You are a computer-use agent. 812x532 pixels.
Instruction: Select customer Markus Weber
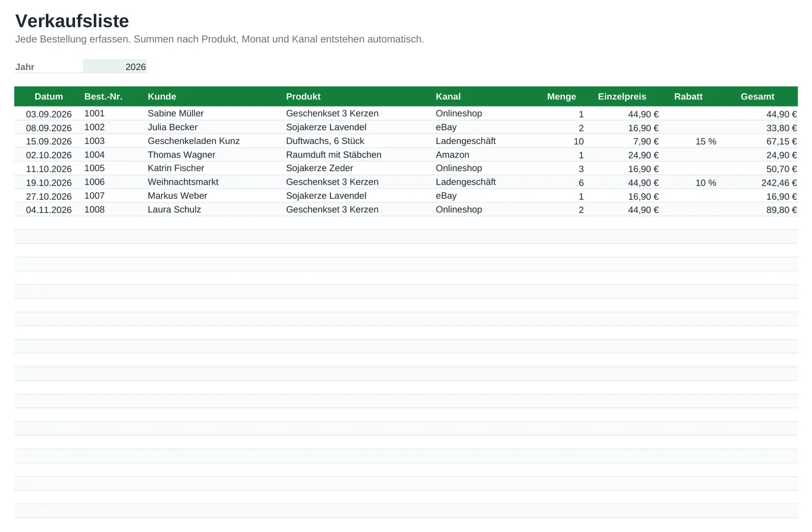(177, 196)
